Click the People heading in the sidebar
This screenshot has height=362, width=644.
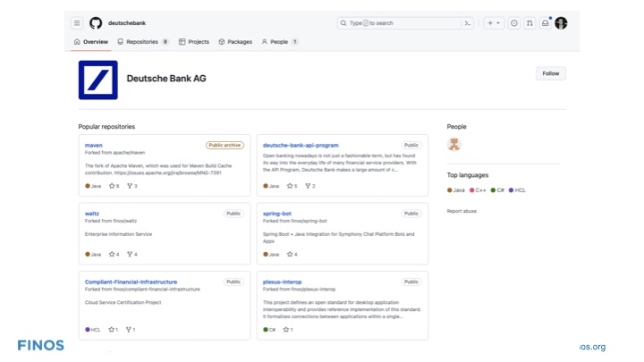456,126
